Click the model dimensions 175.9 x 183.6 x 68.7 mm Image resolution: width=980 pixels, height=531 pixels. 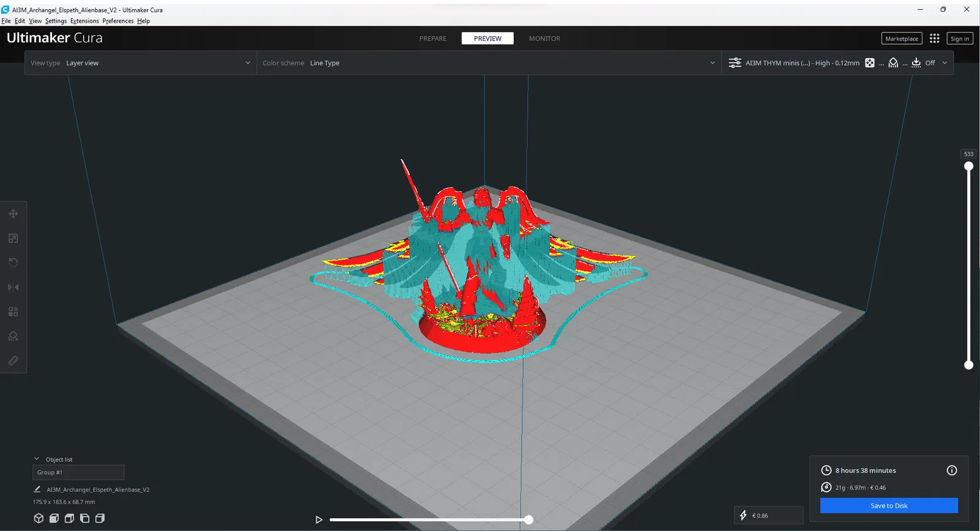point(64,502)
